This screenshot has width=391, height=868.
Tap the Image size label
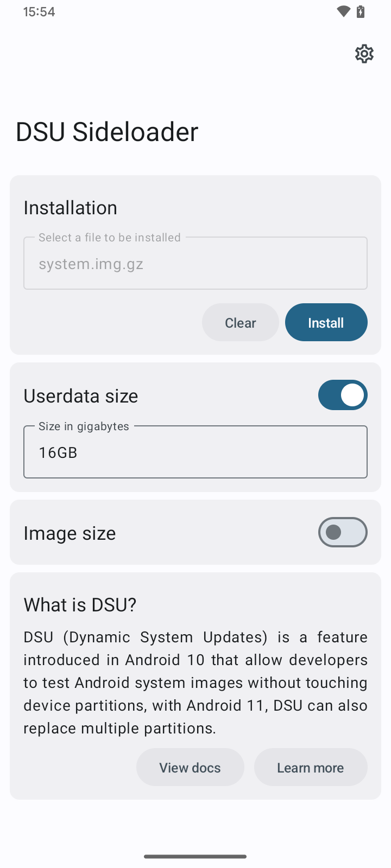point(70,533)
